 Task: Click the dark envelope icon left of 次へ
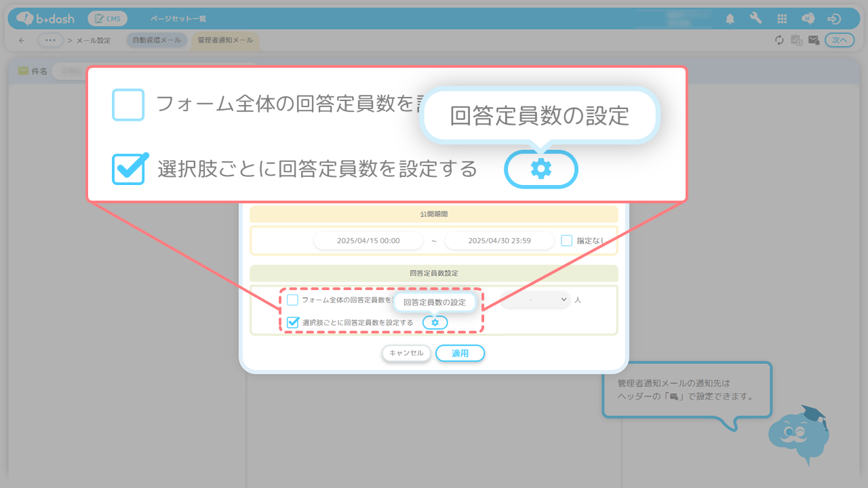(x=814, y=40)
